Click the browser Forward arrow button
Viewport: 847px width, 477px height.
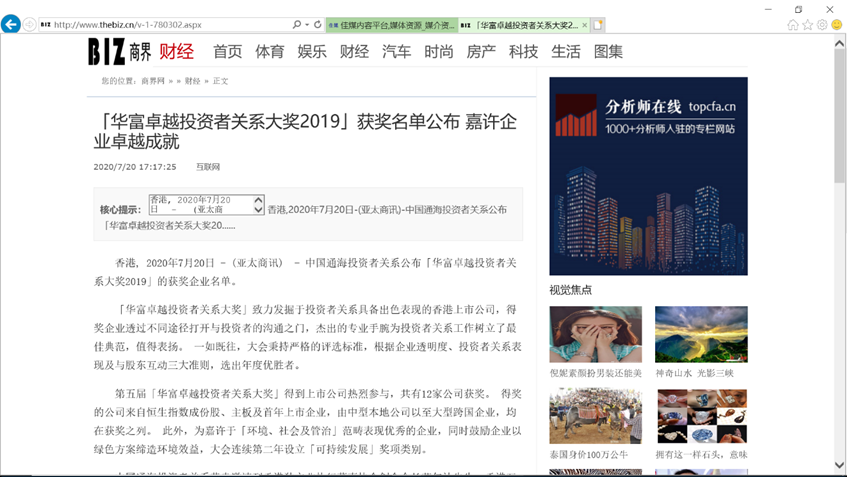(x=30, y=24)
